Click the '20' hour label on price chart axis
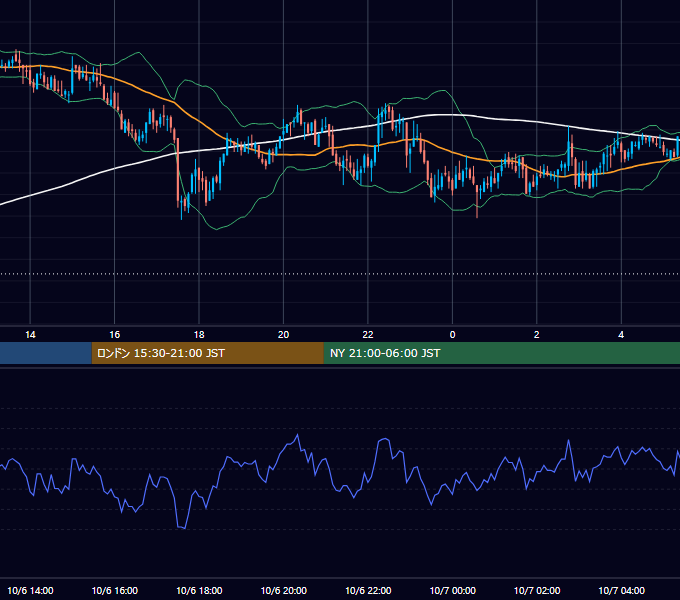 (283, 335)
